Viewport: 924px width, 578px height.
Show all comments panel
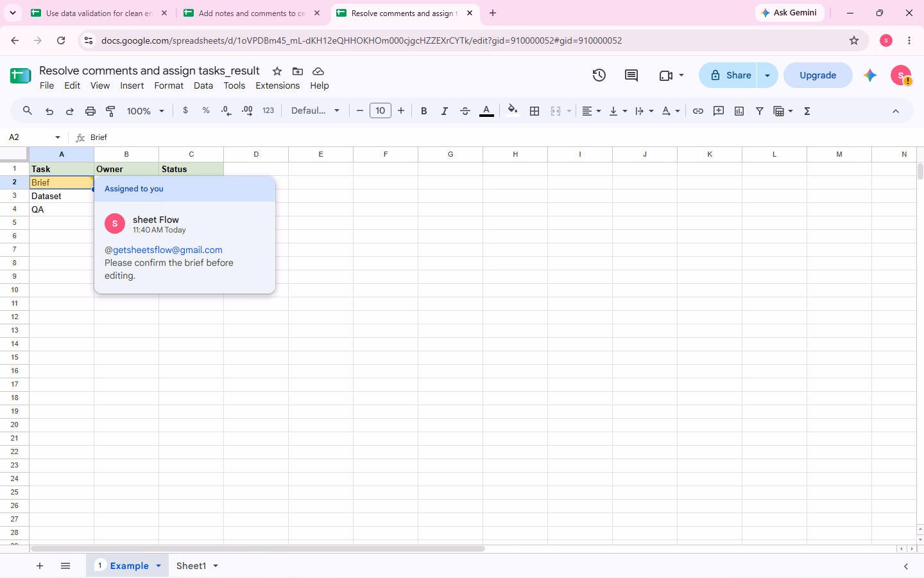coord(631,75)
